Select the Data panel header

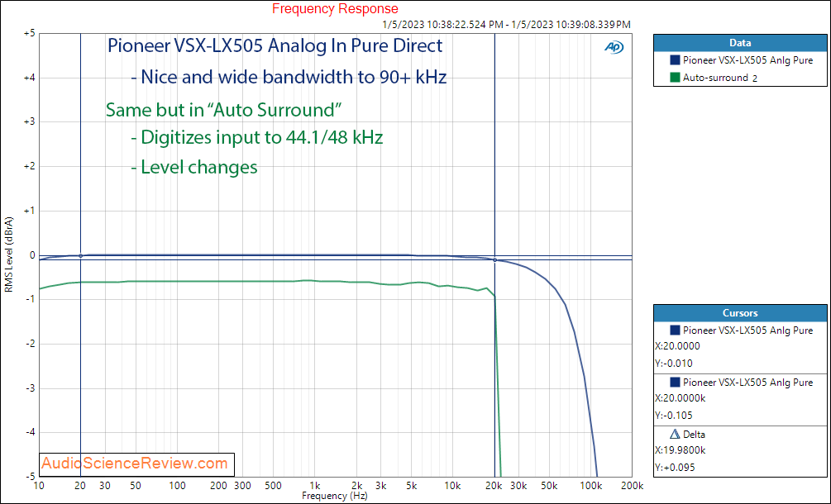point(740,43)
